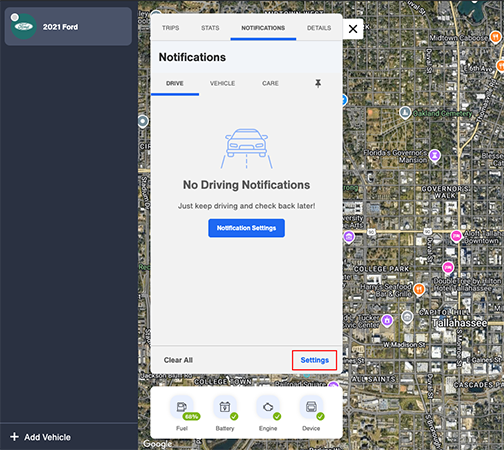
Task: Open the Trips tab
Action: coord(171,28)
